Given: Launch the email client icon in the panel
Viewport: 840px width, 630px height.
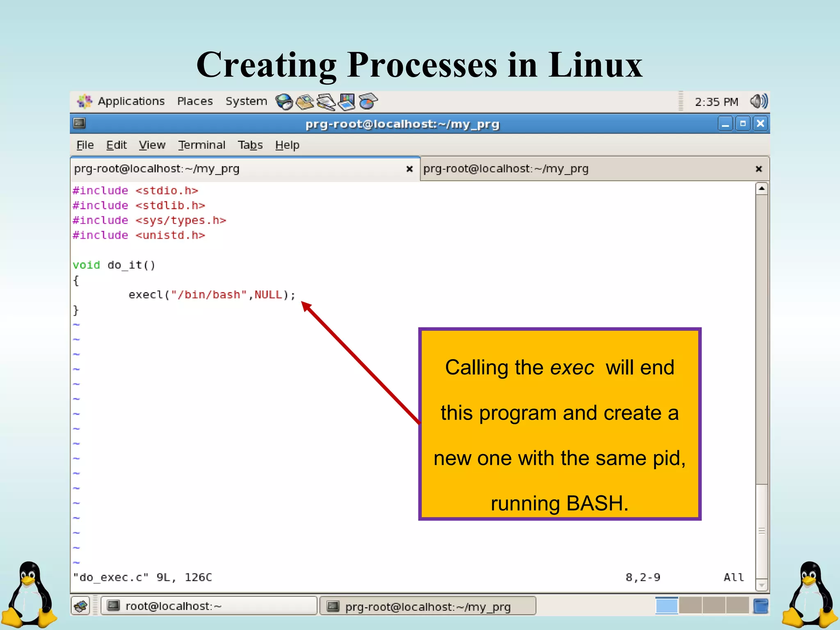Looking at the screenshot, I should point(305,102).
